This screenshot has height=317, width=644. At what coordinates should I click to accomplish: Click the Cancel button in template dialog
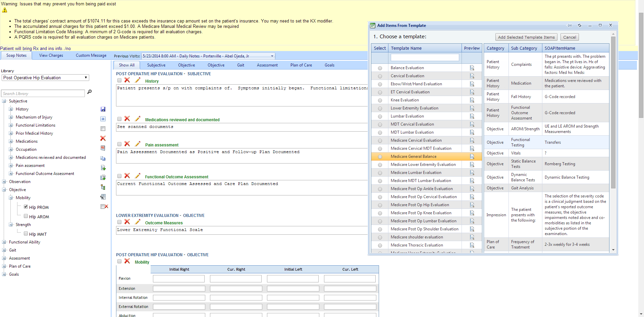tap(570, 37)
